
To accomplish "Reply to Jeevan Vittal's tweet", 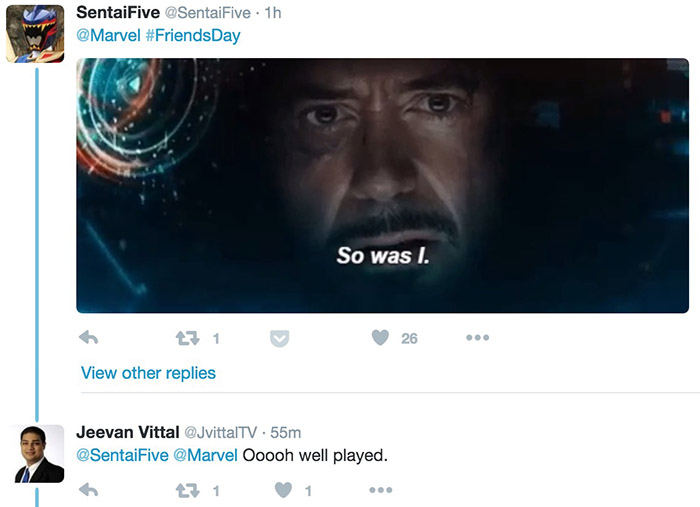I will (88, 490).
